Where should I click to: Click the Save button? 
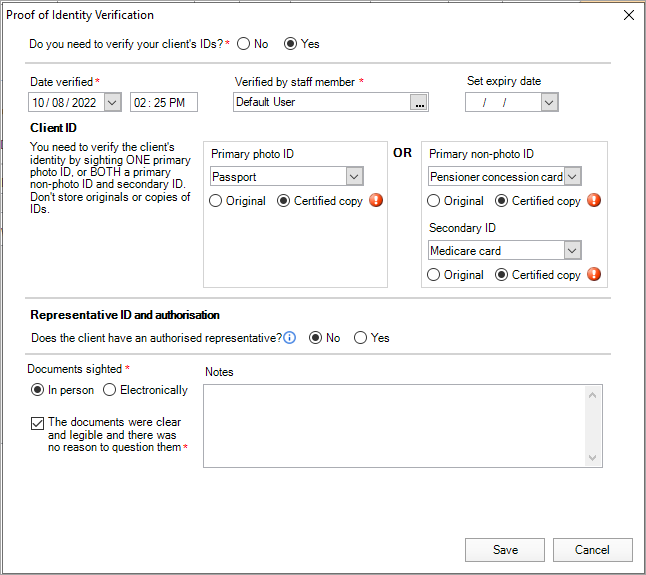click(x=505, y=550)
